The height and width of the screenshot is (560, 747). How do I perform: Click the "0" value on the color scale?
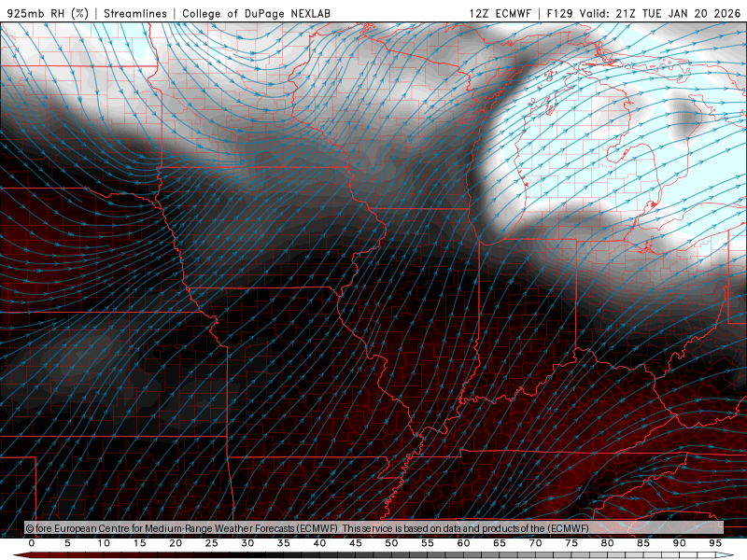click(32, 543)
